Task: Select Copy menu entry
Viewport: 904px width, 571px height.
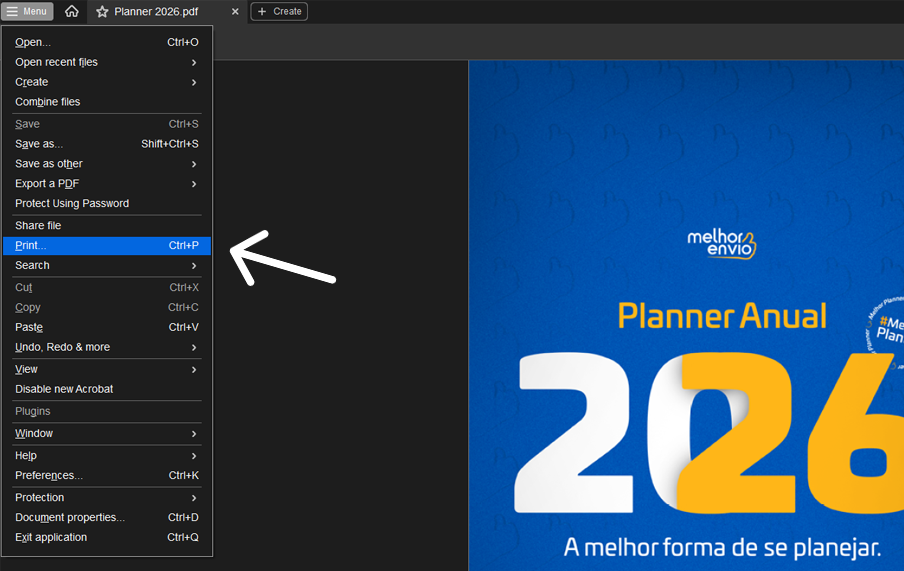Action: point(107,307)
